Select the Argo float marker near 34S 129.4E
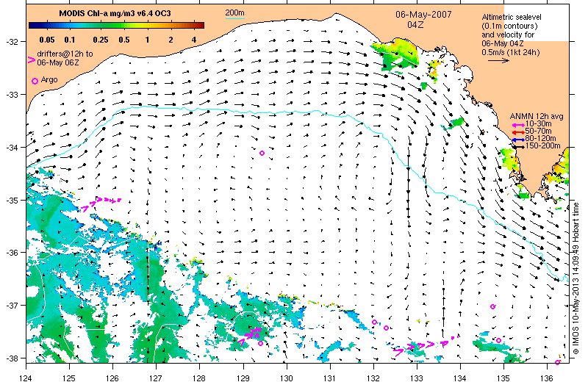Image resolution: width=588 pixels, height=382 pixels. [x=262, y=153]
